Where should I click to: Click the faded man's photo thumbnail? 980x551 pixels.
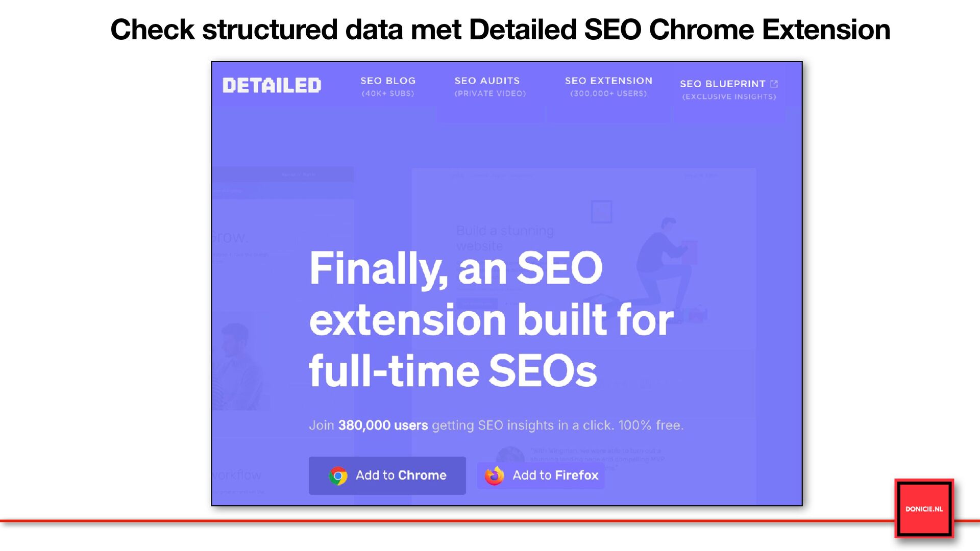(237, 360)
